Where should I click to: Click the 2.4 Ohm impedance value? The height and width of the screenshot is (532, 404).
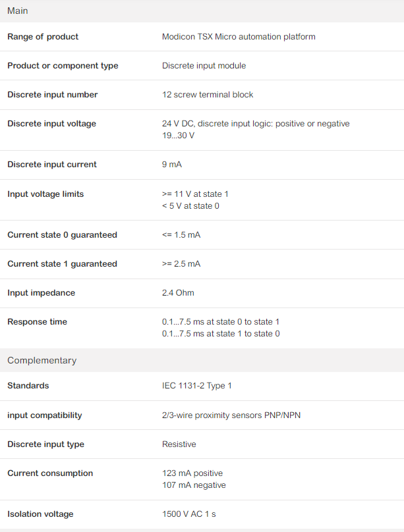(178, 293)
